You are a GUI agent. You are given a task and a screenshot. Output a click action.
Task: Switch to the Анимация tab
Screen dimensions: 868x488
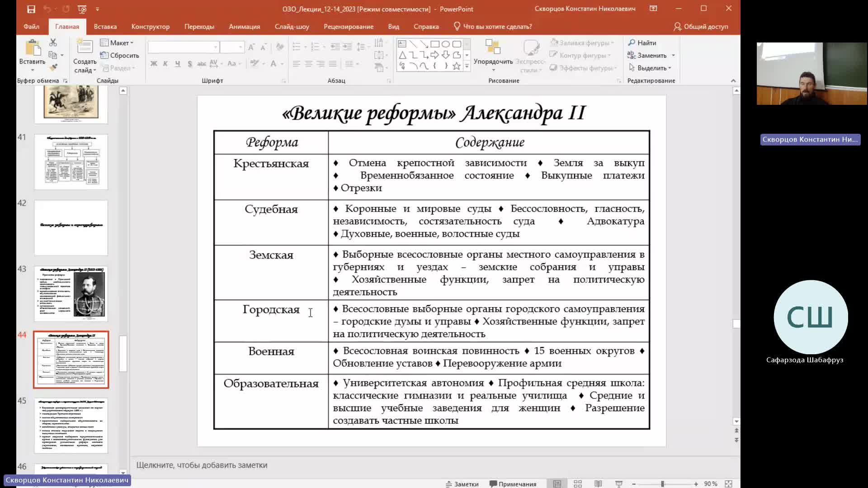(x=245, y=26)
